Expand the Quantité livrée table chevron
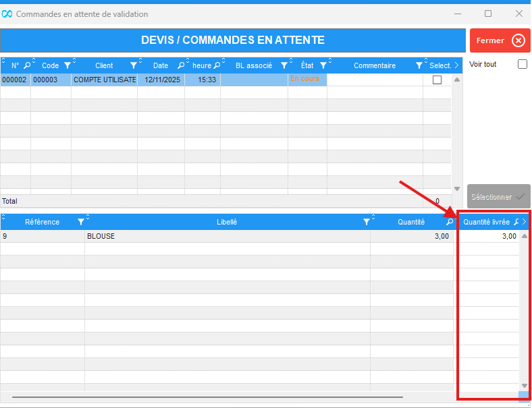Image resolution: width=532 pixels, height=408 pixels. tap(525, 222)
